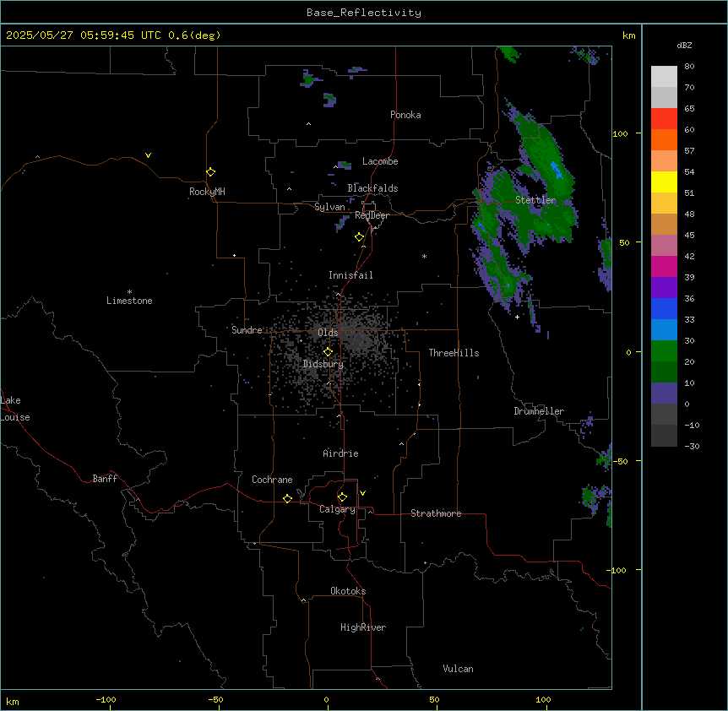
Task: Click the timestamp 2025/05/27 05:59:45 UTC
Action: [x=84, y=35]
